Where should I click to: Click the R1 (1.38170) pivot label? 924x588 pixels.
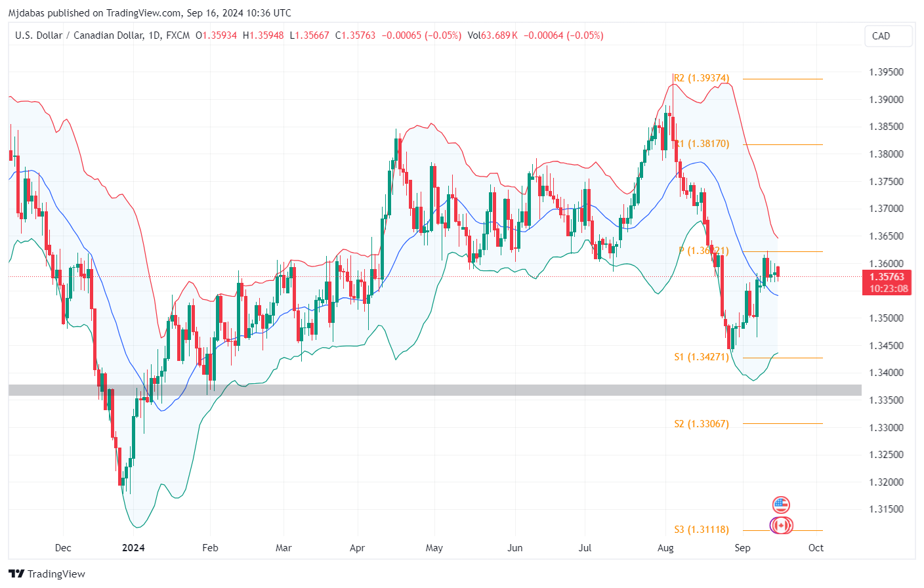pos(702,144)
